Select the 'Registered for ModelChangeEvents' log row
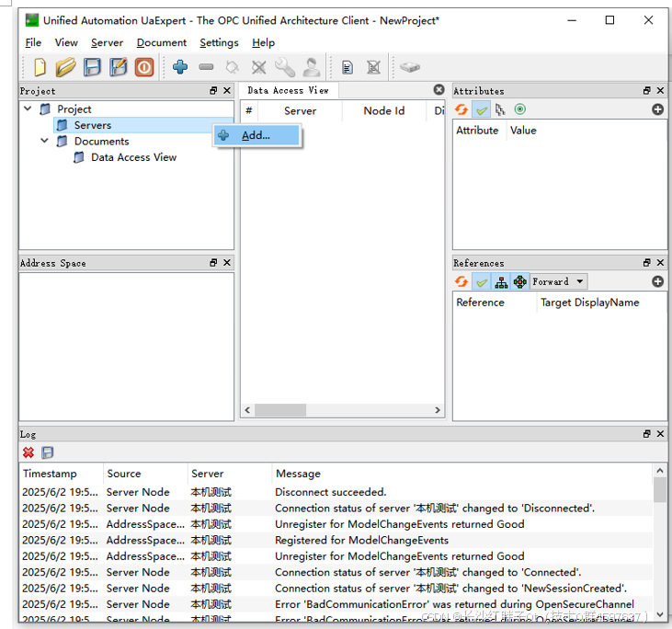Viewport: 672px width, 629px height. click(336, 540)
